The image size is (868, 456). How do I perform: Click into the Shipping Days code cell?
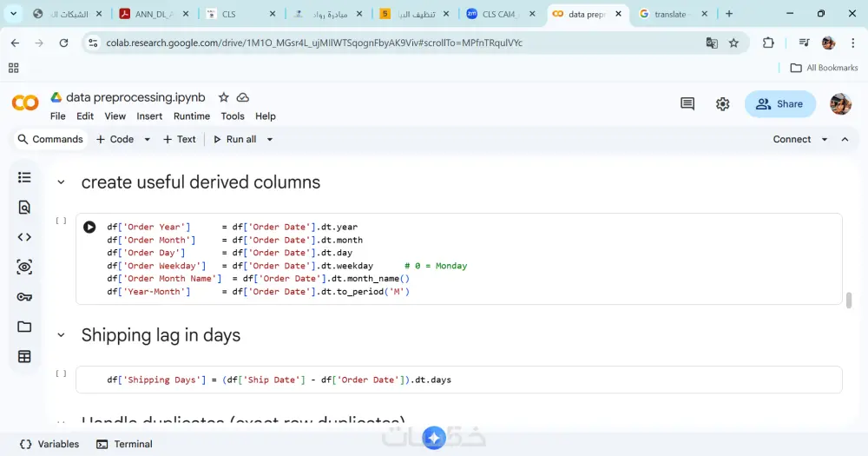pos(459,380)
